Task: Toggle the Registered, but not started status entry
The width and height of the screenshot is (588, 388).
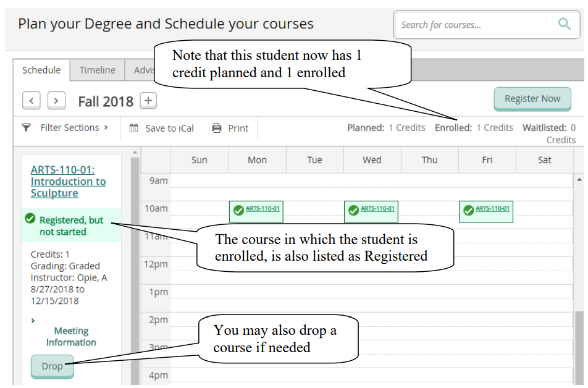Action: point(71,224)
